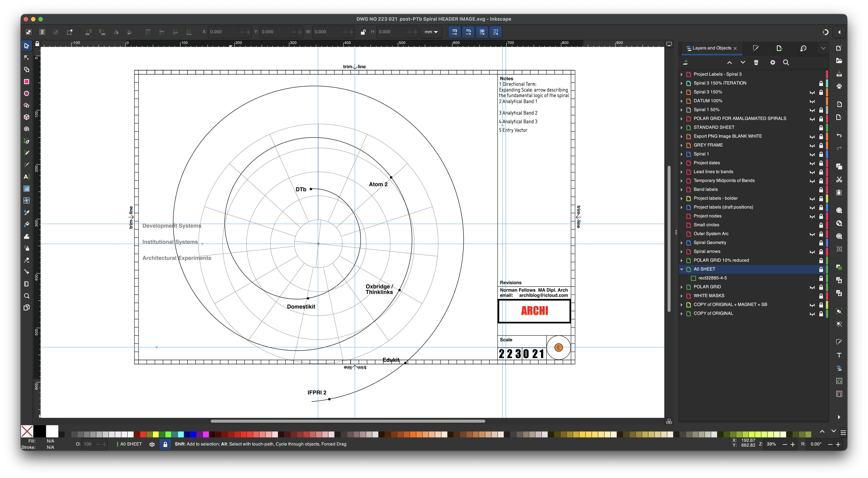The width and height of the screenshot is (868, 478).
Task: Select the Rectangle tool in toolbox
Action: [27, 82]
